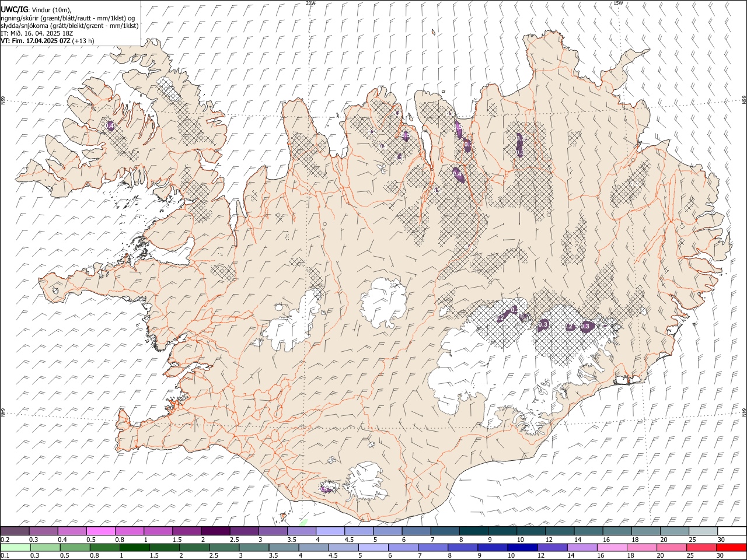
Task: Select the "rigning/skúrir" legend description line
Action: pyautogui.click(x=68, y=17)
